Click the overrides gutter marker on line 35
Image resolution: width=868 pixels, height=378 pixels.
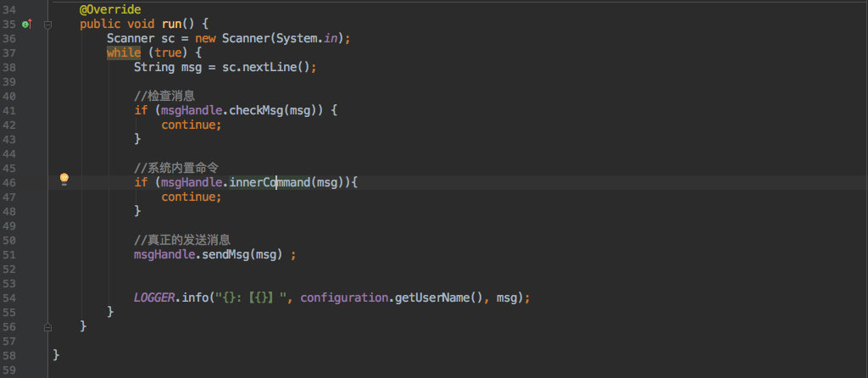tap(26, 24)
